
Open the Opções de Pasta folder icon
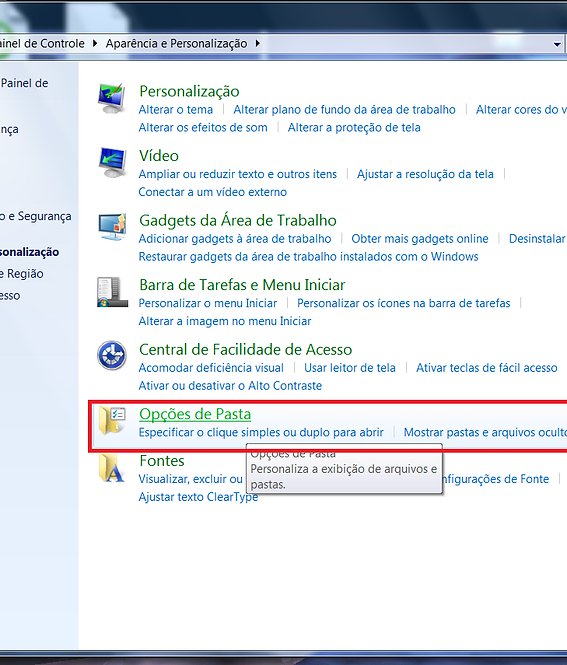click(112, 420)
